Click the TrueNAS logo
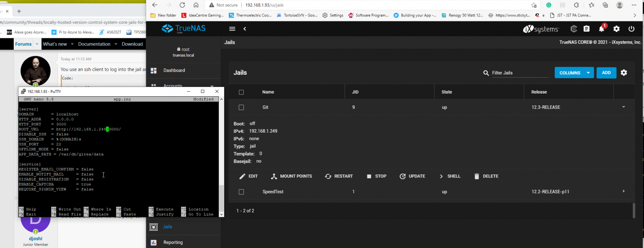 point(183,29)
